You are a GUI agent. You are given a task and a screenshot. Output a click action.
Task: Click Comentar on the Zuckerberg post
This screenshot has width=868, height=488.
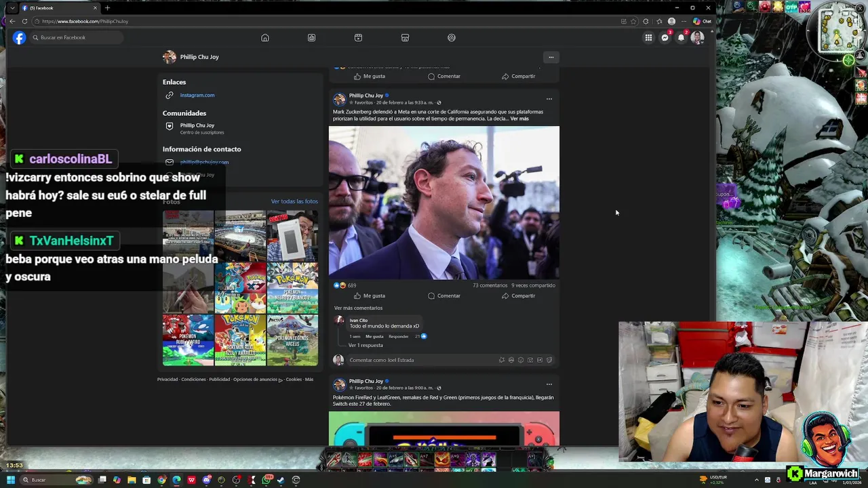click(444, 296)
